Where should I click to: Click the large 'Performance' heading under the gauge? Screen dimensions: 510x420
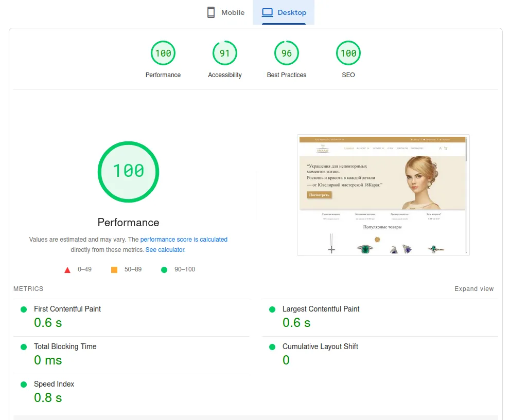(129, 223)
